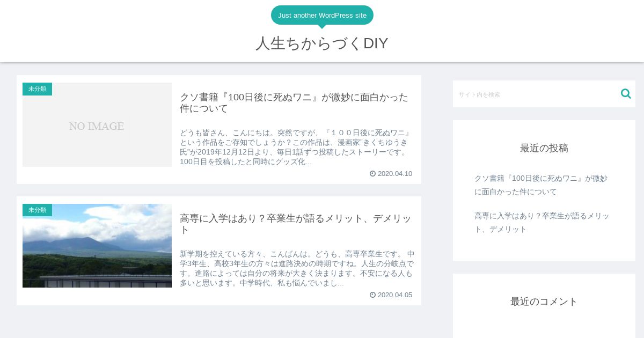Click the date 2020.04.10
Image resolution: width=644 pixels, height=338 pixels.
tap(395, 174)
